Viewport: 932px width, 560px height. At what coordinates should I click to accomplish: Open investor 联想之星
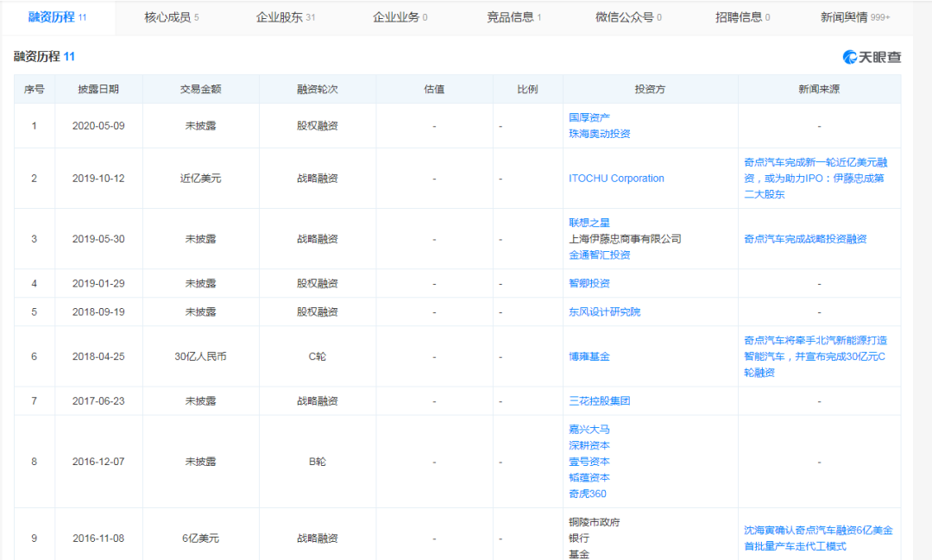(x=589, y=223)
